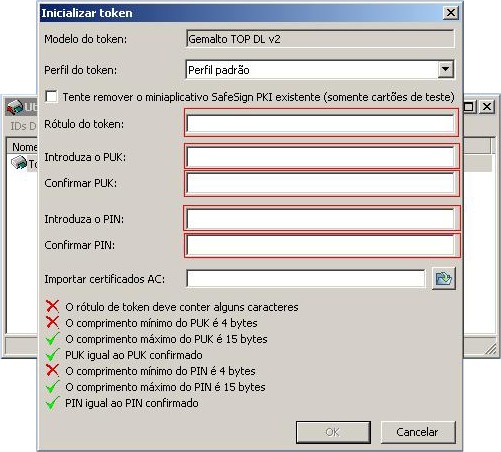
Task: Click green check beside PUK maximum length message
Action: point(52,338)
